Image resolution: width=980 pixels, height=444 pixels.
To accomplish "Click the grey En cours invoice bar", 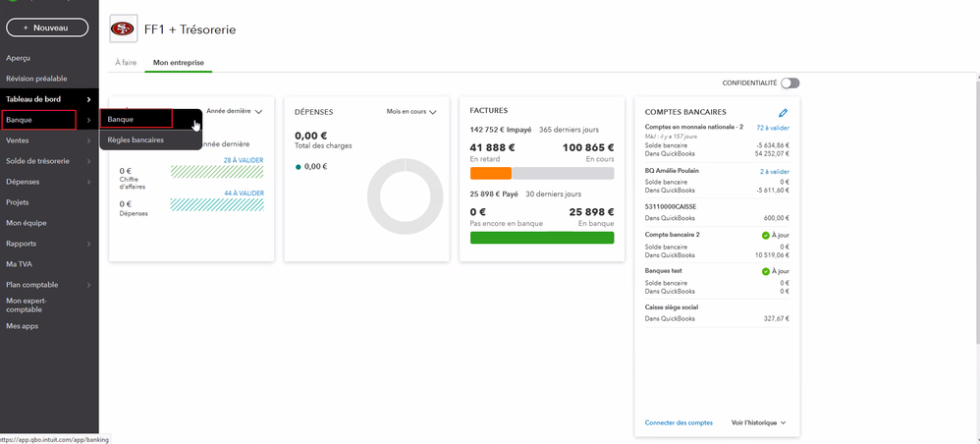I will pos(563,173).
